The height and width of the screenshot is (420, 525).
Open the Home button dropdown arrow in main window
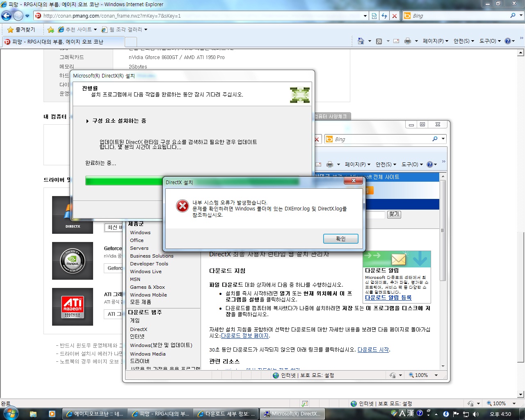tap(370, 41)
